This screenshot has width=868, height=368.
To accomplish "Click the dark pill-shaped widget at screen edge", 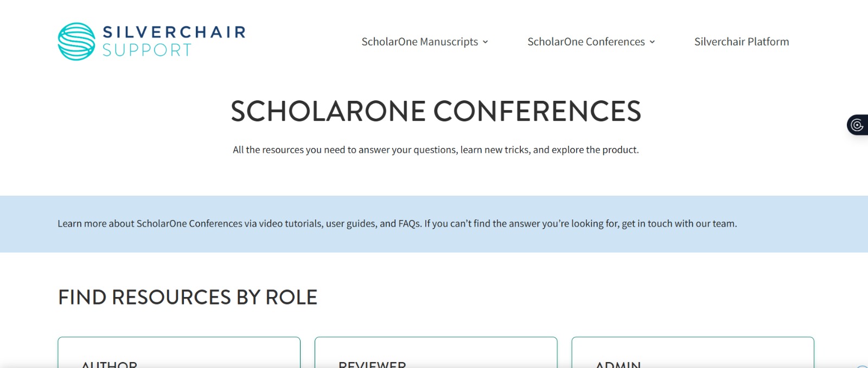I will (858, 124).
